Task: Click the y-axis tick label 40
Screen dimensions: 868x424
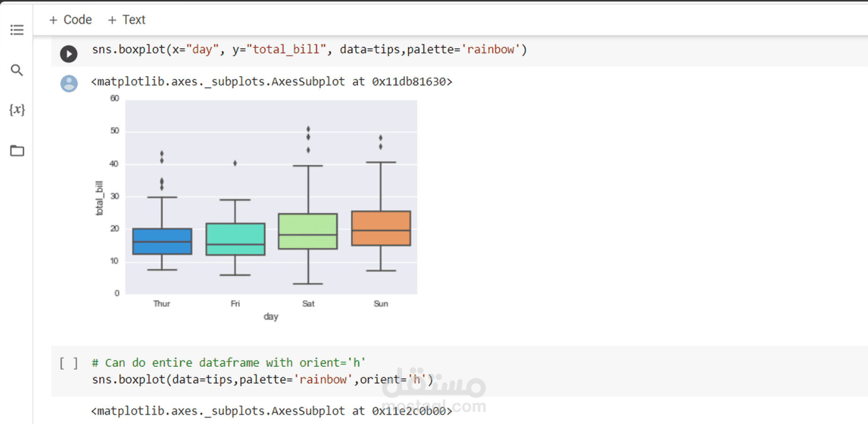Action: 114,164
